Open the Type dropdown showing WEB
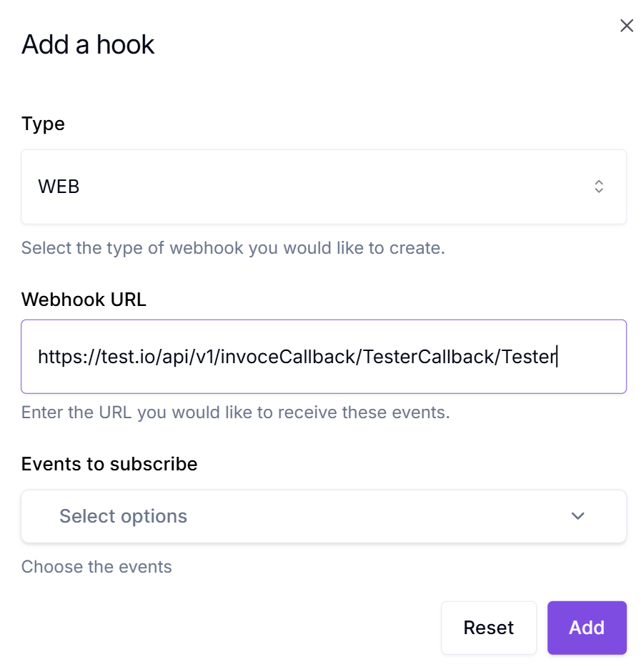Image resolution: width=641 pixels, height=672 pixels. tap(324, 187)
